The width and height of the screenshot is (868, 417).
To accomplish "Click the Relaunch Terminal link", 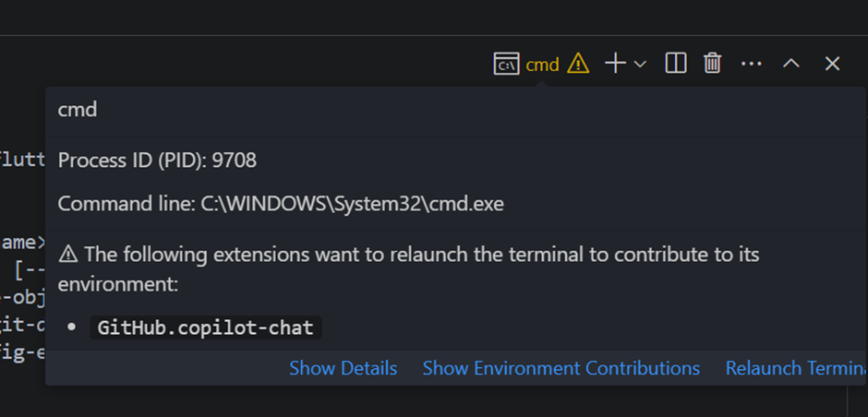I will (x=795, y=368).
